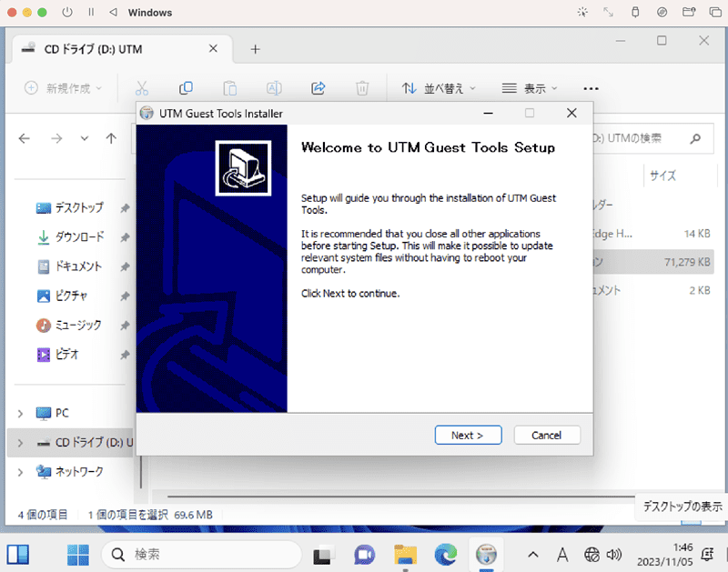Viewport: 728px width, 572px height.
Task: Go forward in File Explorer
Action: coord(56,138)
